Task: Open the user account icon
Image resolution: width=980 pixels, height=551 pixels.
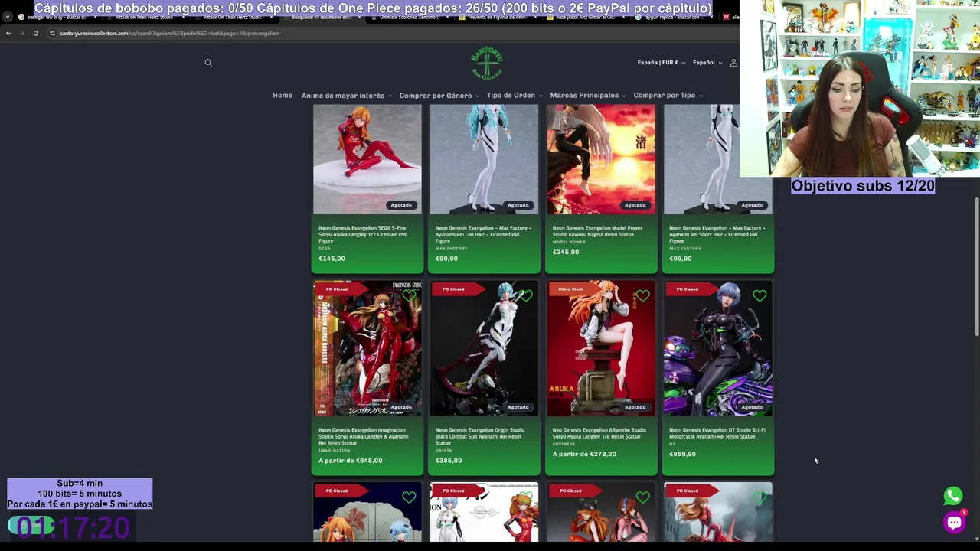Action: point(733,63)
